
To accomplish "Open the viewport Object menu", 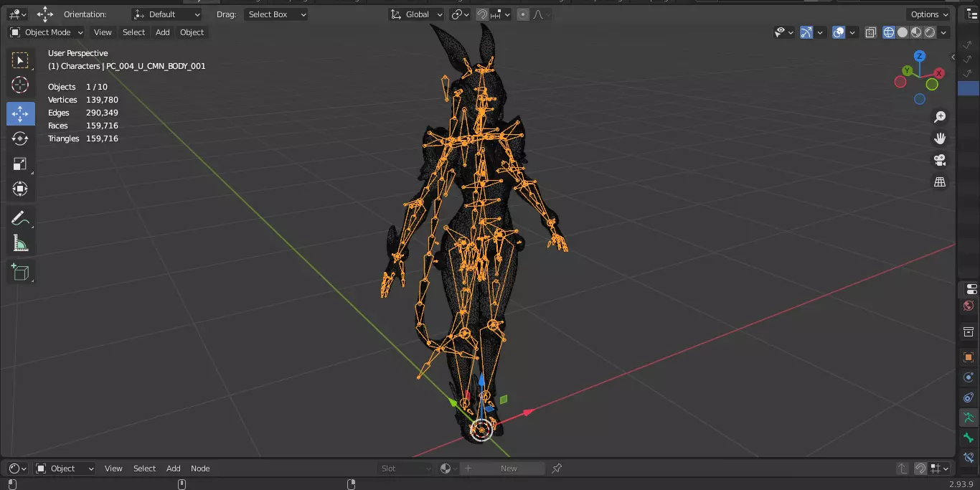I will click(x=192, y=32).
